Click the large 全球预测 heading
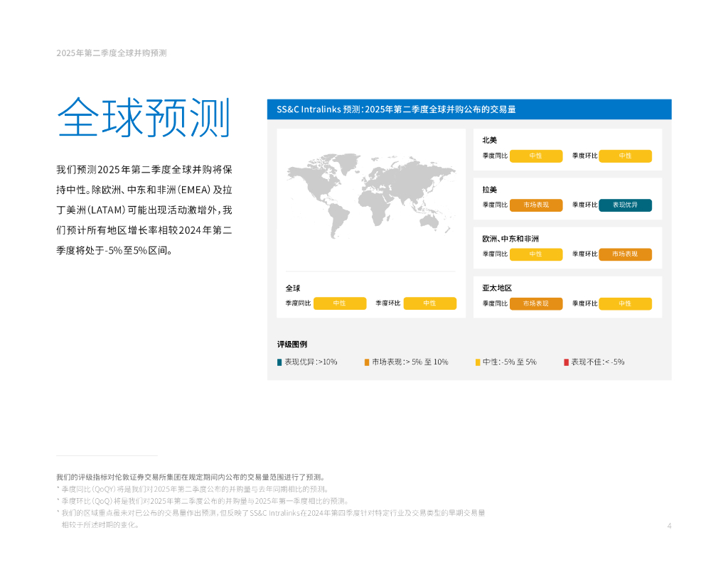This screenshot has width=728, height=562. [x=144, y=117]
